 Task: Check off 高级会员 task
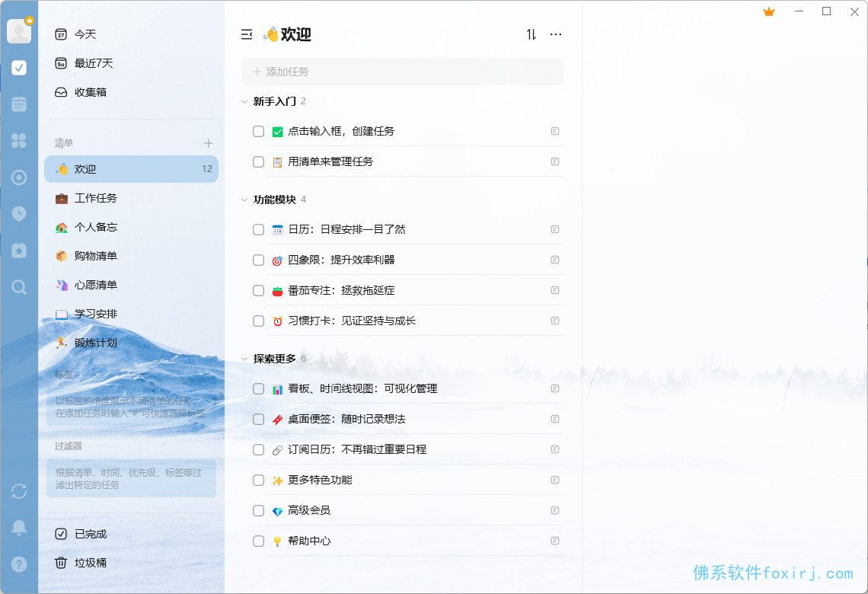click(259, 510)
